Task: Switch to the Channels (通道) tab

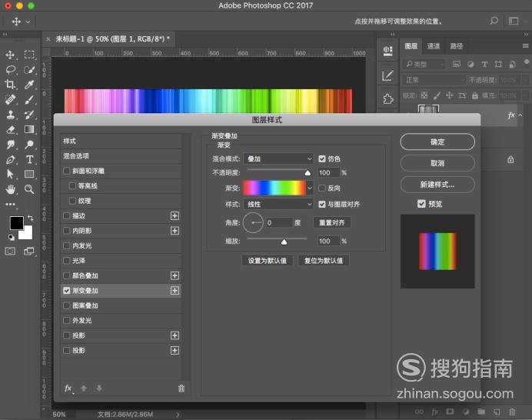Action: coord(434,46)
